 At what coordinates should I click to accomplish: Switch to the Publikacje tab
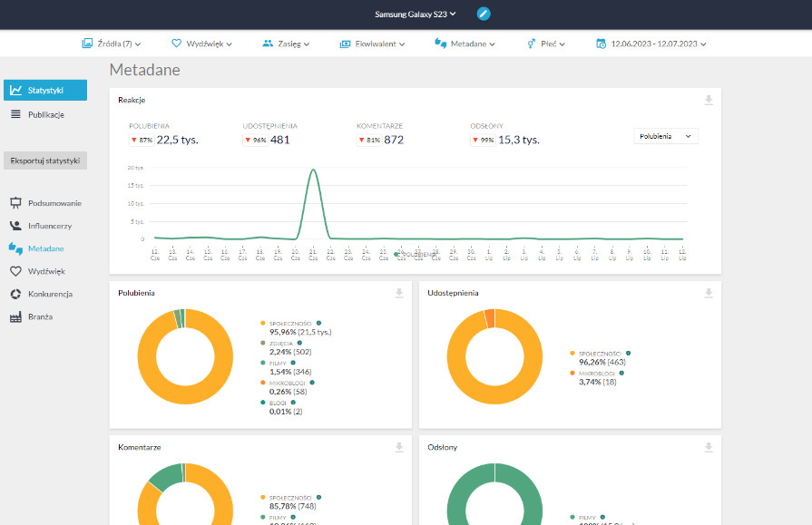click(45, 114)
